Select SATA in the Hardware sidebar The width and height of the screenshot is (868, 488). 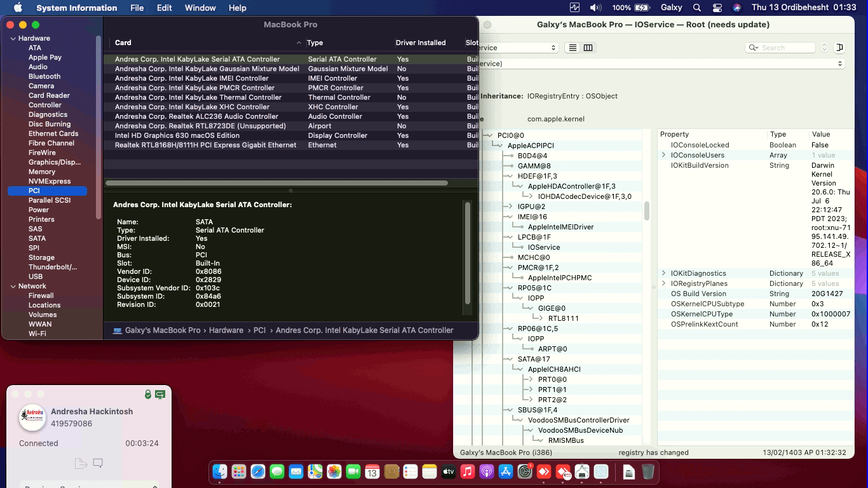click(37, 238)
